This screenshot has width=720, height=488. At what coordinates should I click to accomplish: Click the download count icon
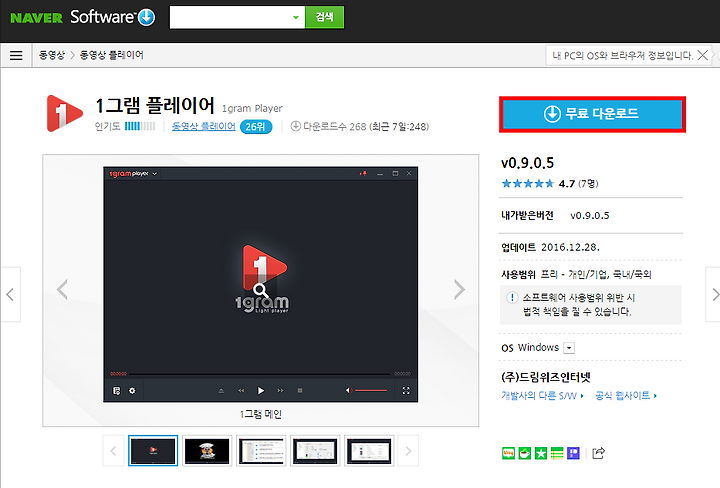296,126
